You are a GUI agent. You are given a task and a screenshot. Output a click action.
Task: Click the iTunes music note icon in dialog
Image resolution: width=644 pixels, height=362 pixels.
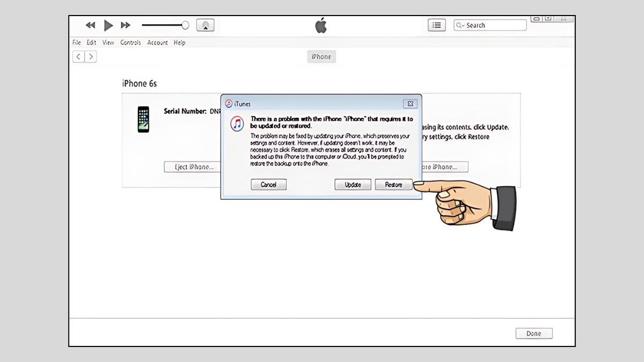pos(237,124)
